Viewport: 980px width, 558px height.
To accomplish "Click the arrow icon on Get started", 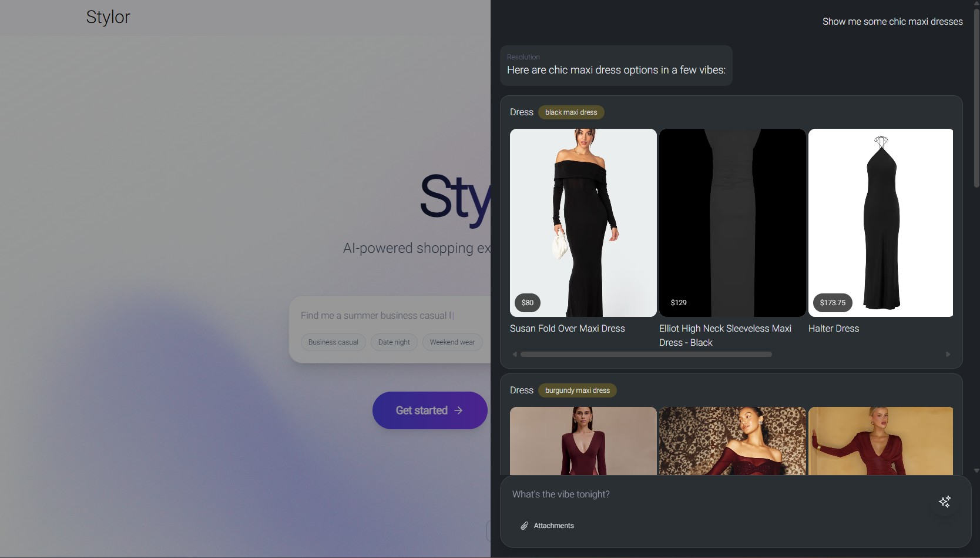I will [458, 410].
